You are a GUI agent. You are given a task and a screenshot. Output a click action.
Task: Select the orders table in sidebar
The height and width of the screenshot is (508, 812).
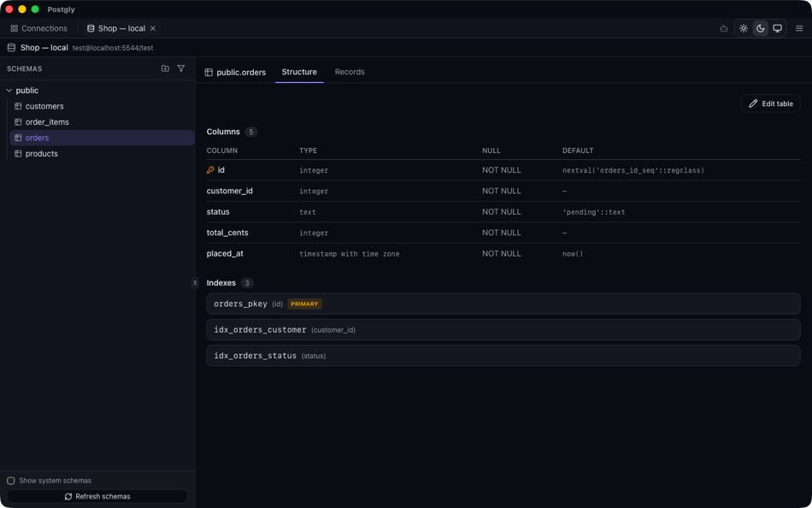102,138
